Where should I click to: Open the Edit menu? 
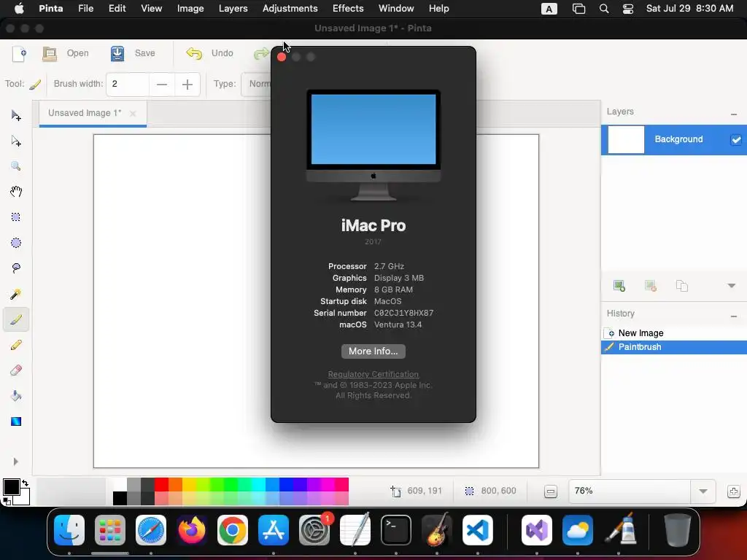[117, 9]
